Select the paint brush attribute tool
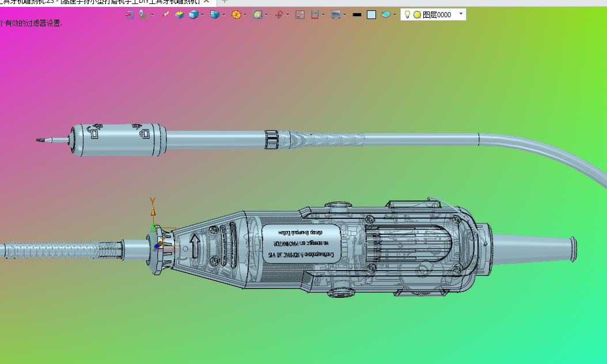The width and height of the screenshot is (607, 364). (x=166, y=15)
